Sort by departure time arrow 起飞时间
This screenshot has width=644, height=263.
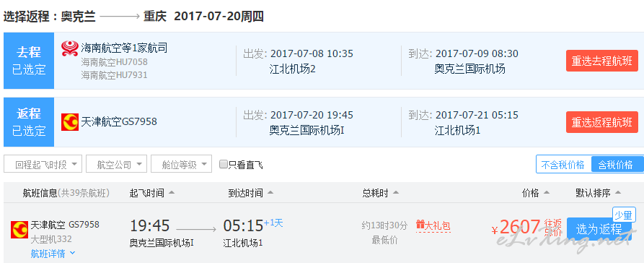tap(172, 193)
